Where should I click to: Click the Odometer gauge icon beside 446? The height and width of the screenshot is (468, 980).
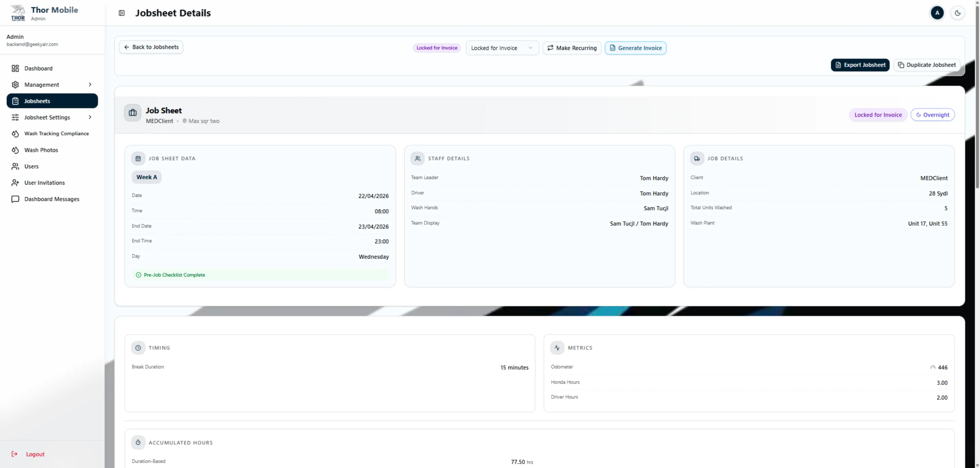(933, 367)
